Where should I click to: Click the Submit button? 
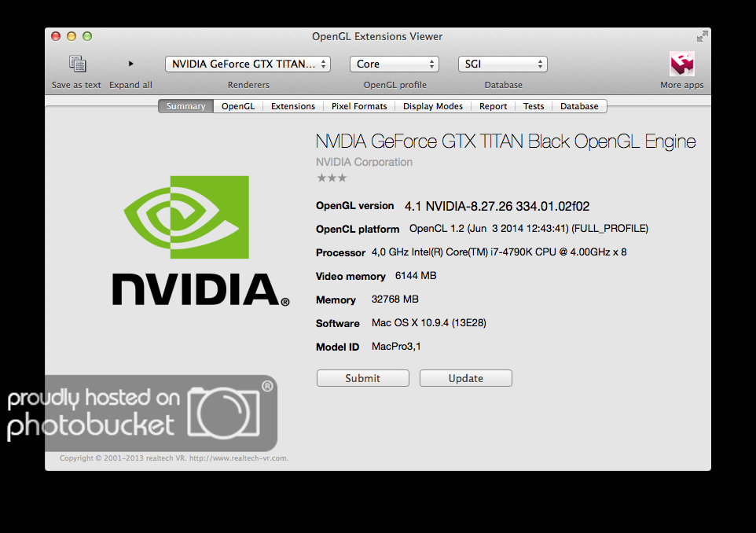pos(362,378)
